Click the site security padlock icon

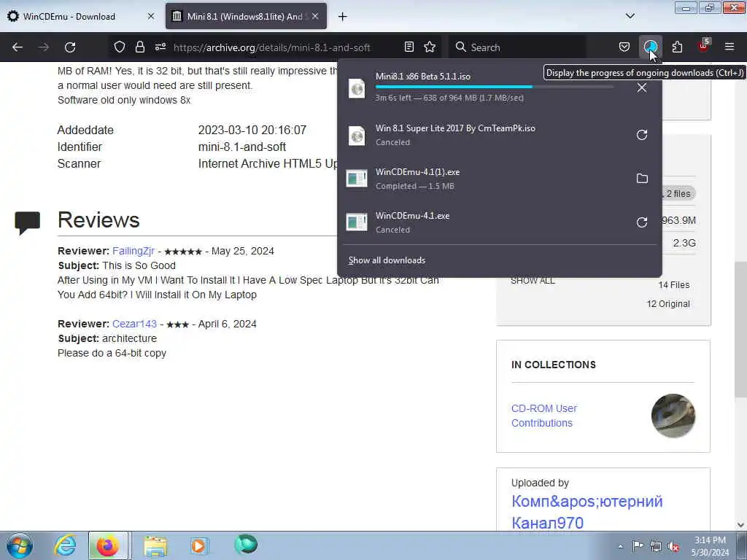(x=139, y=47)
